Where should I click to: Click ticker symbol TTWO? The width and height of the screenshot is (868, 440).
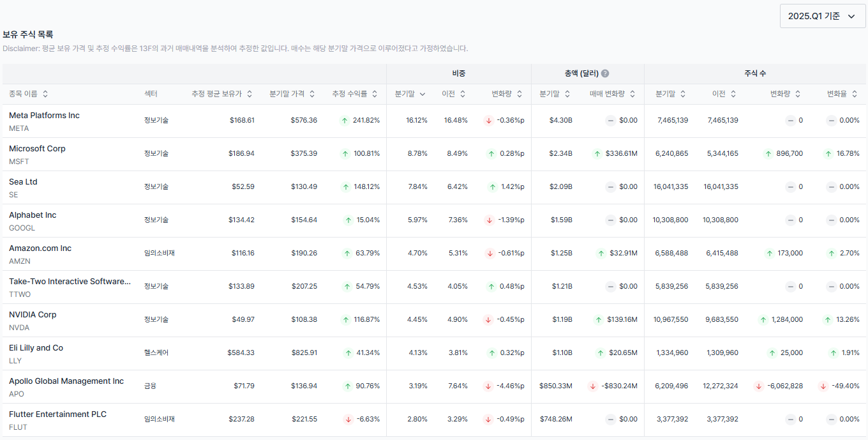click(x=20, y=294)
